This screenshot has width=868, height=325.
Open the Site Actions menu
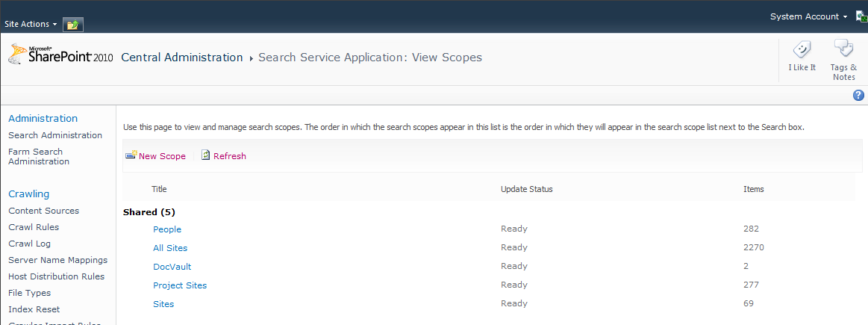pos(31,25)
